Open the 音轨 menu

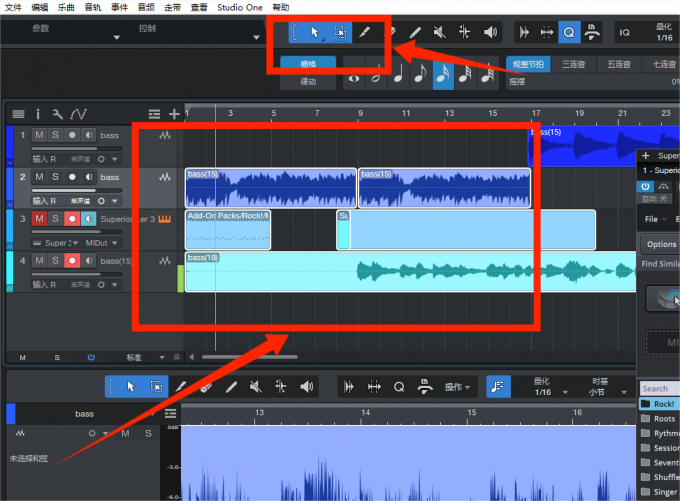(93, 6)
